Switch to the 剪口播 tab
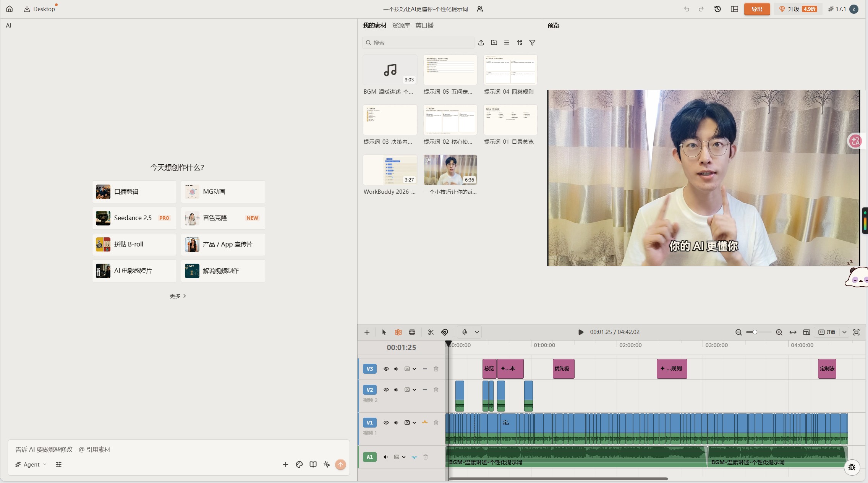Image resolution: width=868 pixels, height=483 pixels. click(424, 25)
